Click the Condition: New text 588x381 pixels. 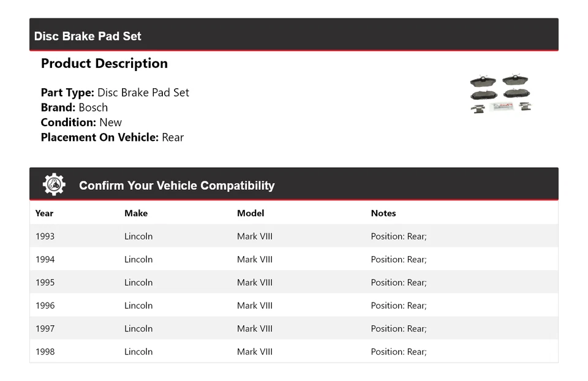pyautogui.click(x=81, y=122)
